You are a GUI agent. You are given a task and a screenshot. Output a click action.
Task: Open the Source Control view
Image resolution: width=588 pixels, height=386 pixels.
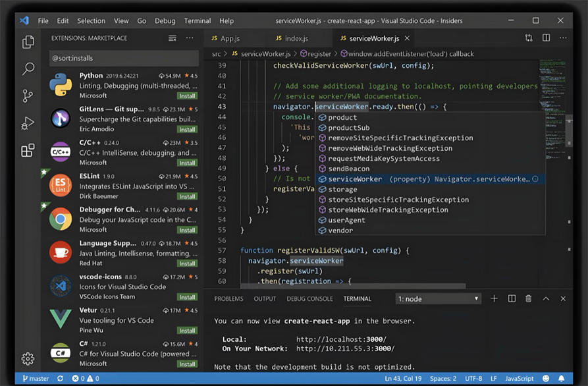[x=28, y=96]
